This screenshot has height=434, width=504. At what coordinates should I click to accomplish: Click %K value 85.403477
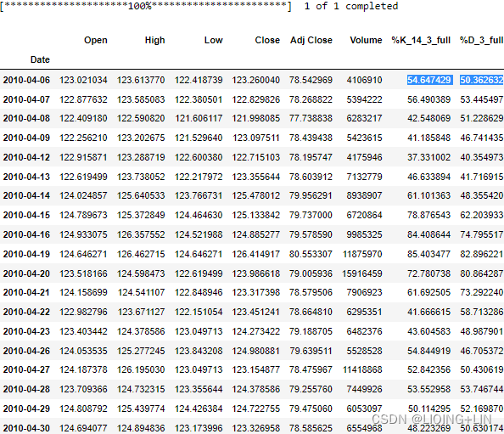pyautogui.click(x=428, y=254)
